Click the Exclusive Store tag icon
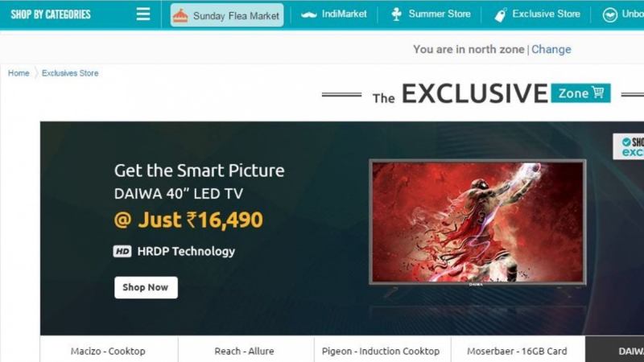The width and height of the screenshot is (644, 362). point(501,15)
